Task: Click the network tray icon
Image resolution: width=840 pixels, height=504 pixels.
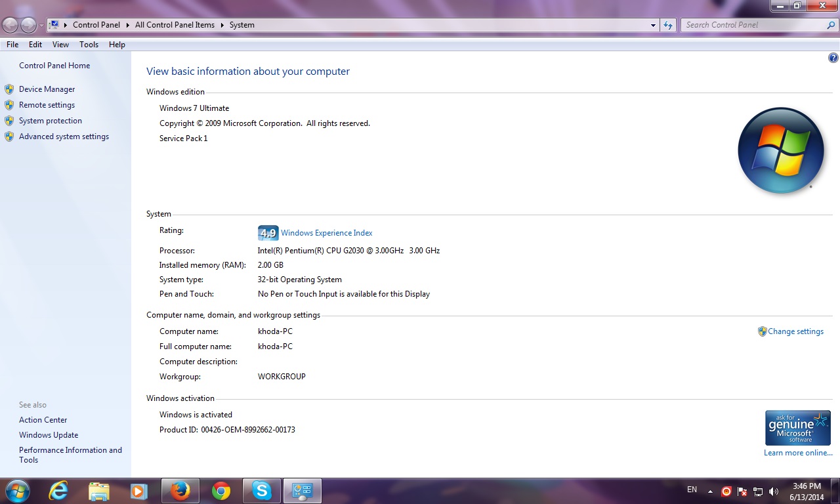Action: pyautogui.click(x=758, y=491)
